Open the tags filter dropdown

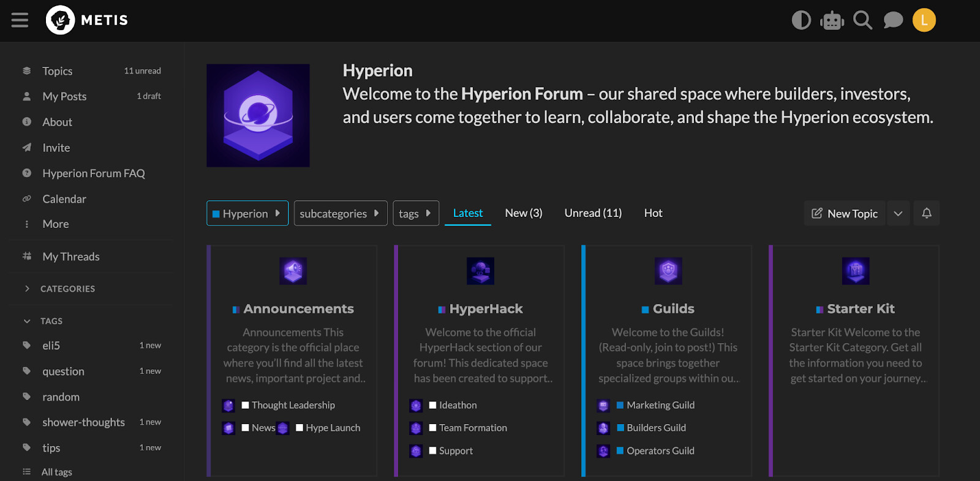pyautogui.click(x=415, y=213)
